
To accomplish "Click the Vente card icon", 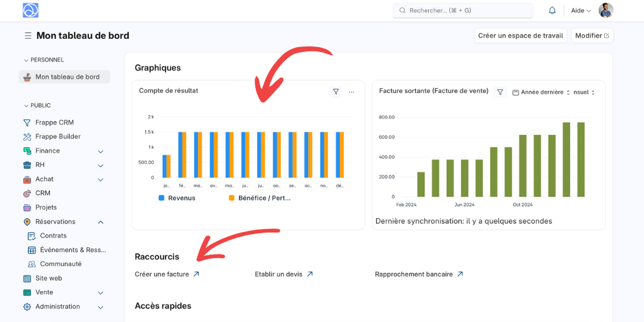I will pyautogui.click(x=27, y=292).
